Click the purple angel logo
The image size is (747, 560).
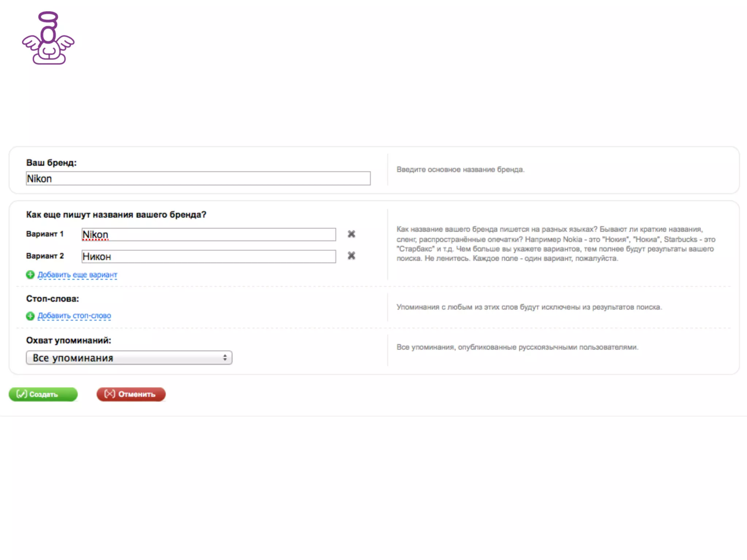[x=48, y=38]
